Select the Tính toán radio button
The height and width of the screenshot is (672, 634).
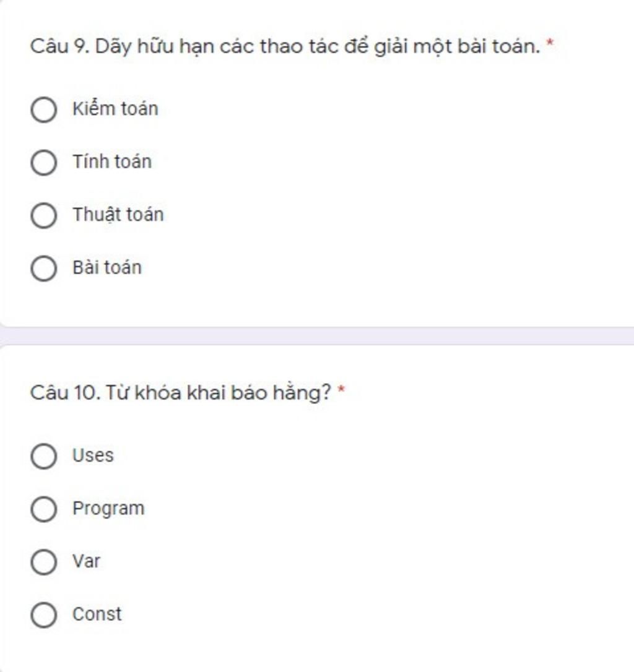point(44,162)
